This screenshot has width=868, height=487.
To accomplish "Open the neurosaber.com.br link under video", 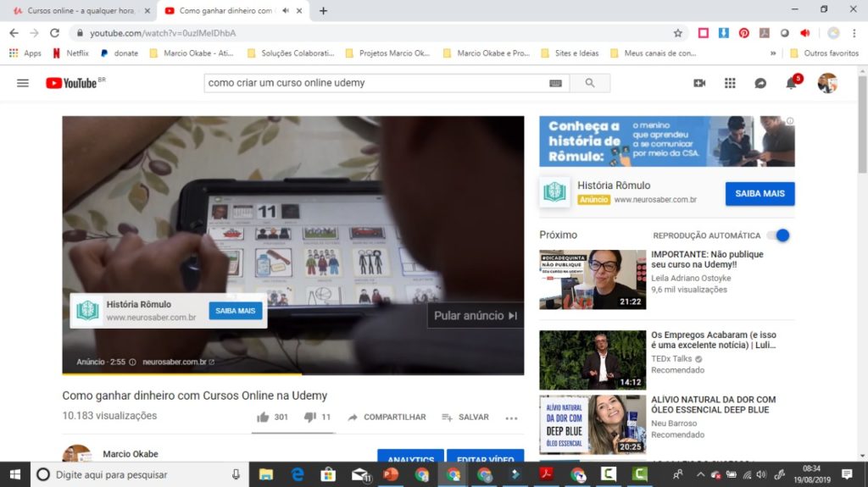I will 178,362.
